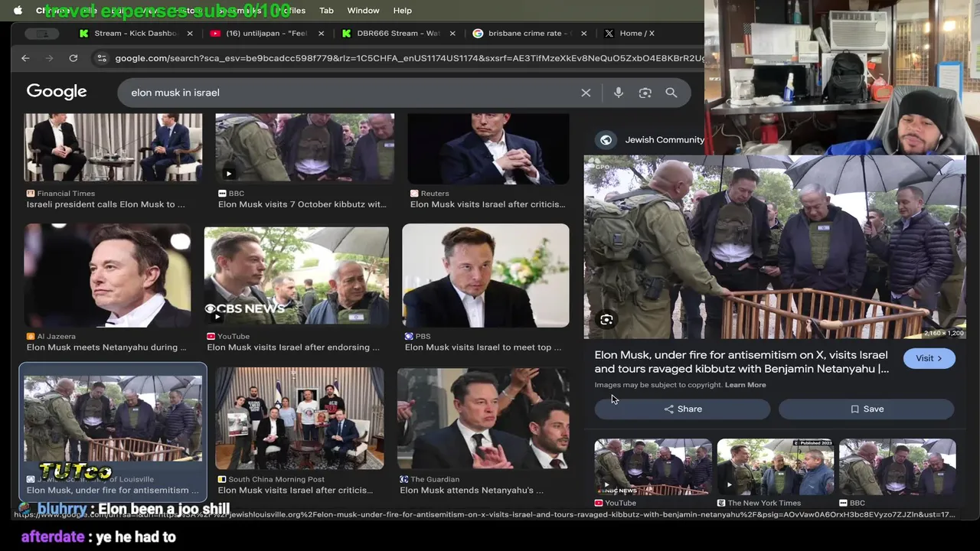Open Financial Times image result thumbnail
The image size is (980, 551).
113,148
